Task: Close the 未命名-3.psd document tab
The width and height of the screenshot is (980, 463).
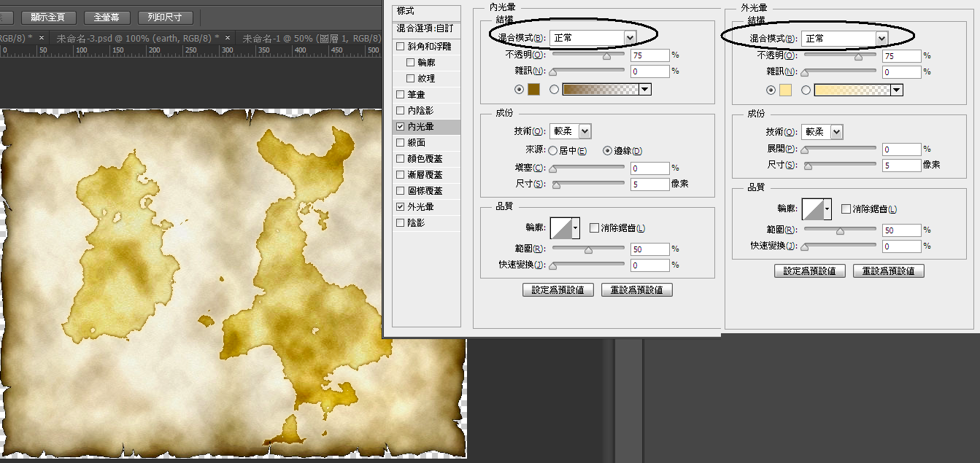Action: pos(228,37)
